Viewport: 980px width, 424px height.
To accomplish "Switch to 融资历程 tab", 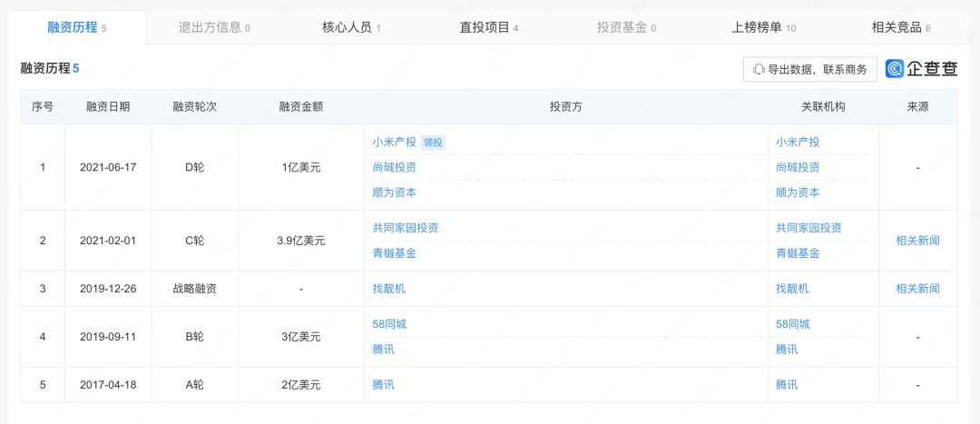I will tap(77, 27).
